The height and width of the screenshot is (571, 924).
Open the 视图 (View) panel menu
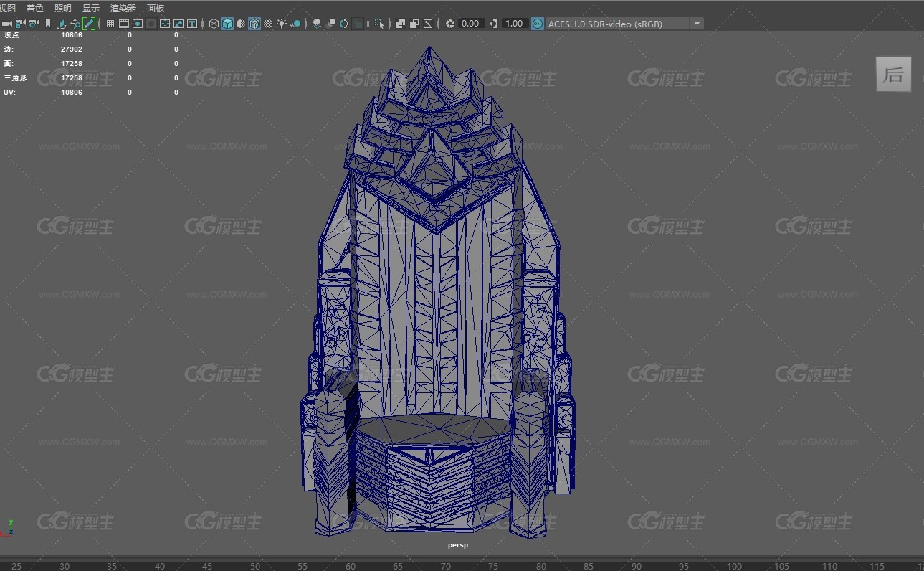click(x=7, y=8)
